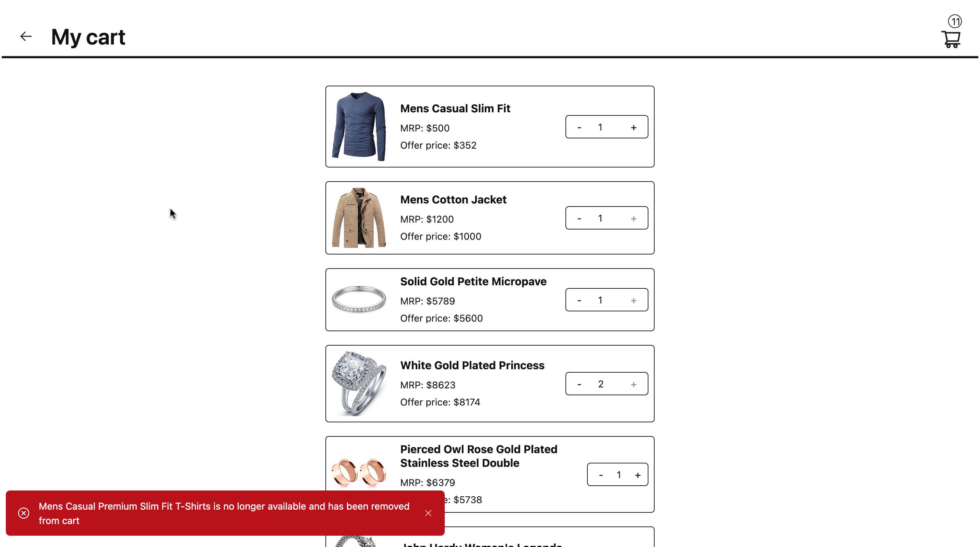Click quantity number for Mens Casual Slim Fit
Screen dimensions: 980x547
pyautogui.click(x=600, y=127)
